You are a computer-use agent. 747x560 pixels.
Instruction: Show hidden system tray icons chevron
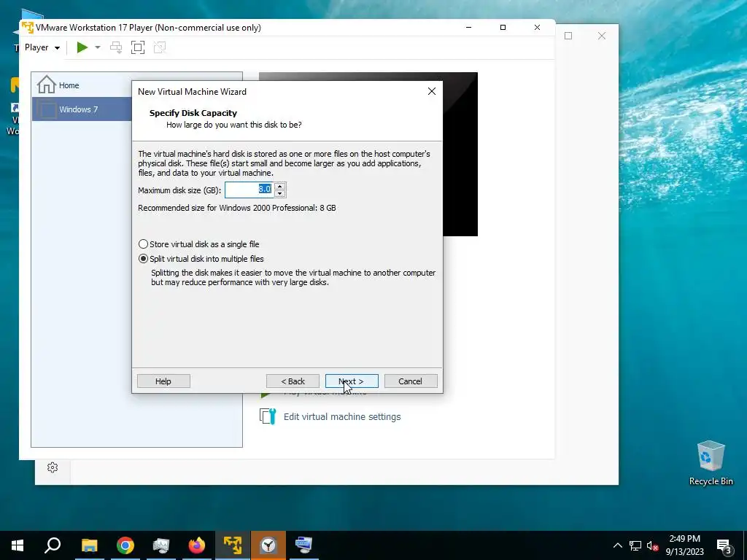click(617, 545)
